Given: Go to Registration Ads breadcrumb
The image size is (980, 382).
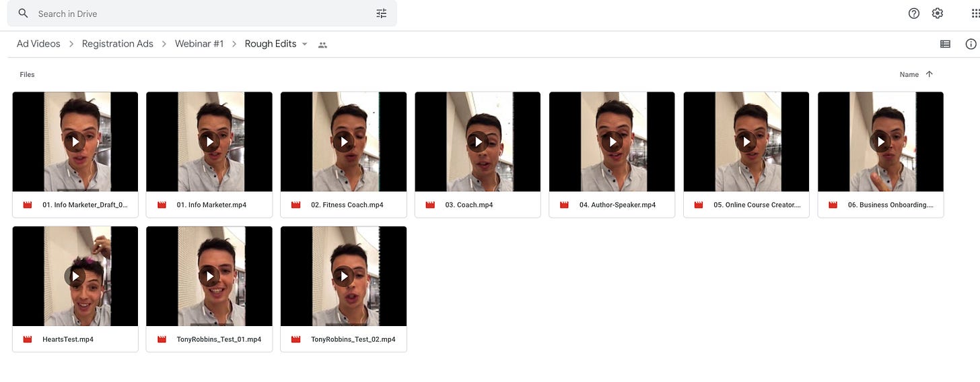Looking at the screenshot, I should click(118, 44).
